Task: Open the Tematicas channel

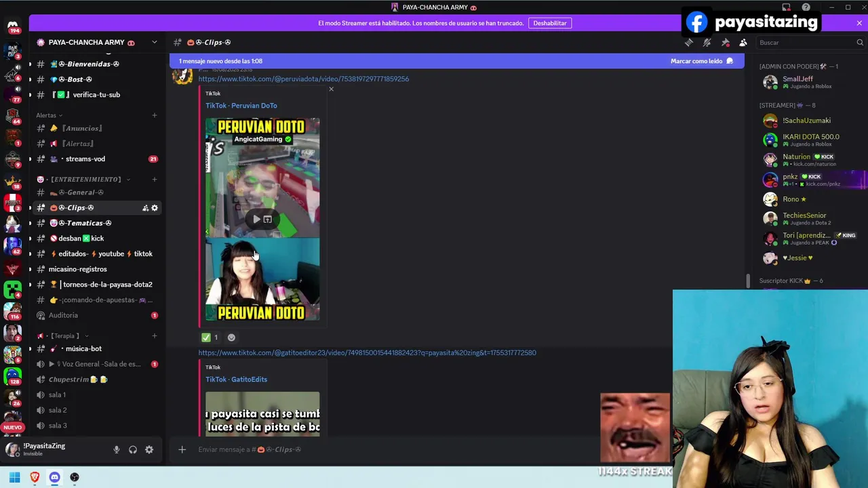Action: click(x=96, y=223)
